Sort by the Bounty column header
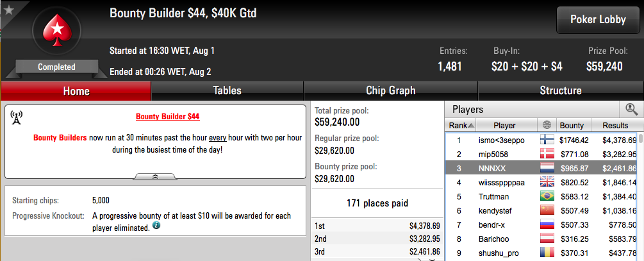The height and width of the screenshot is (261, 644). [572, 125]
